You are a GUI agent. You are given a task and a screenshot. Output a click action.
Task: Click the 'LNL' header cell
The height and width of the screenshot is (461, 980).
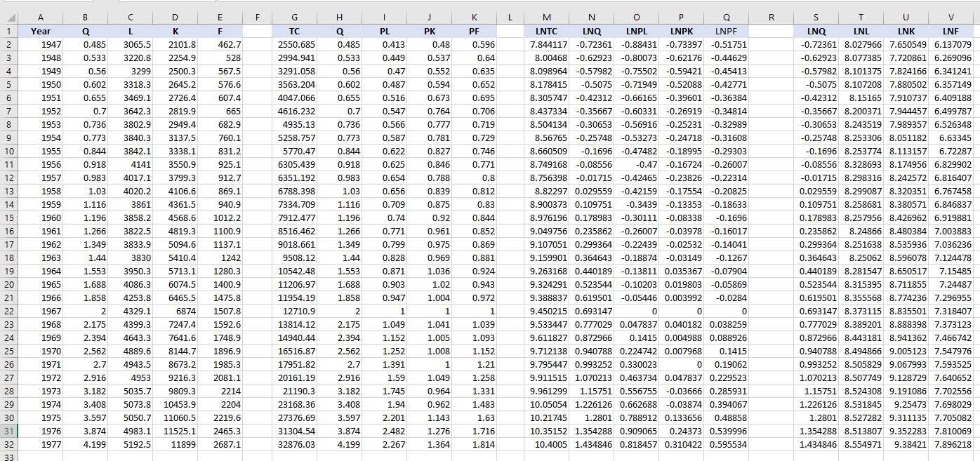tap(861, 31)
